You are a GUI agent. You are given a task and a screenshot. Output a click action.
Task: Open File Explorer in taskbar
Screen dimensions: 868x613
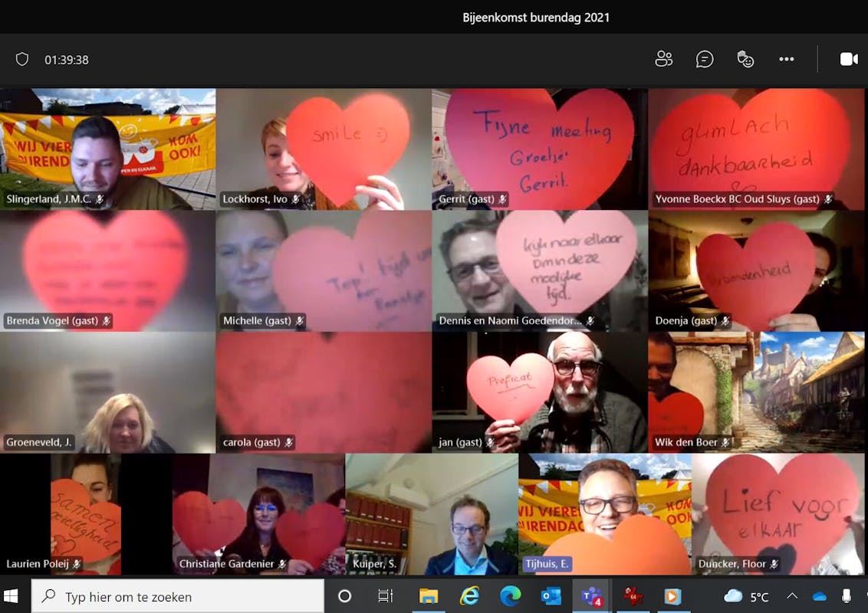428,596
